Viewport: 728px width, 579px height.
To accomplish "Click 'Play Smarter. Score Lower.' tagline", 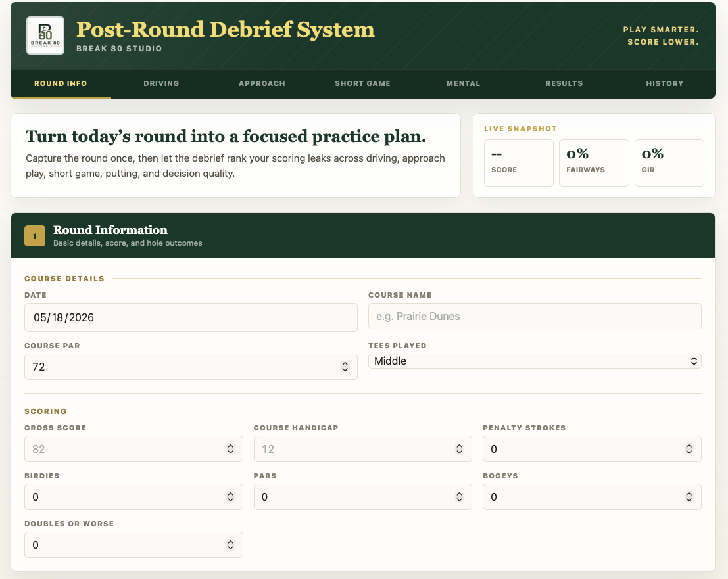I will coord(661,35).
